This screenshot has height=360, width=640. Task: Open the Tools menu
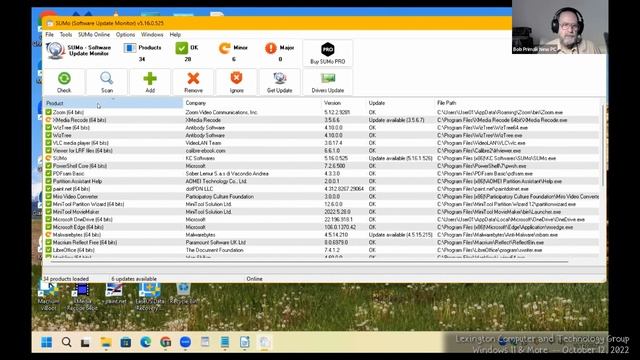point(66,35)
